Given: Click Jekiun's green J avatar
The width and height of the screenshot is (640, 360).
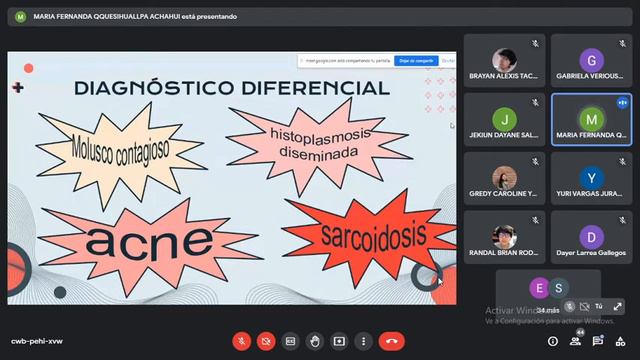Looking at the screenshot, I should coord(504,119).
